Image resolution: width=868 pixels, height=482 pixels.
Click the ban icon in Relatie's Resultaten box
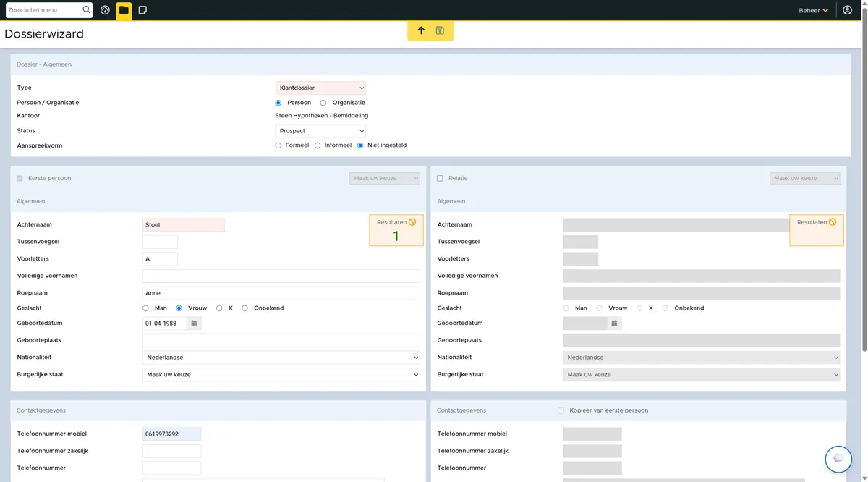(x=833, y=222)
